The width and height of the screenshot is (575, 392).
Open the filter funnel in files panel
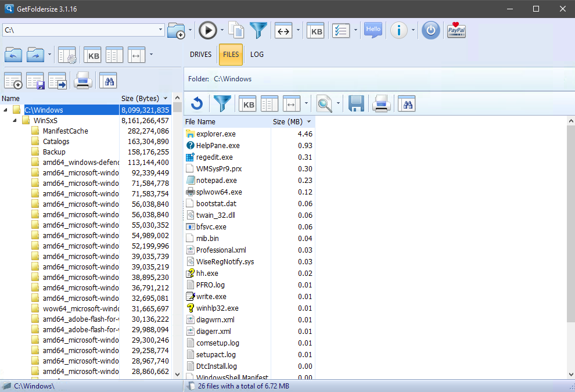[x=222, y=104]
